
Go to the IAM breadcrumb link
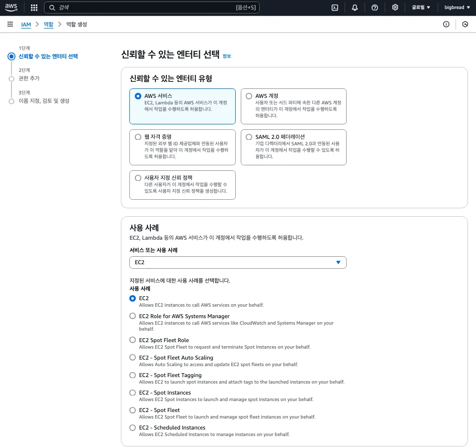26,24
